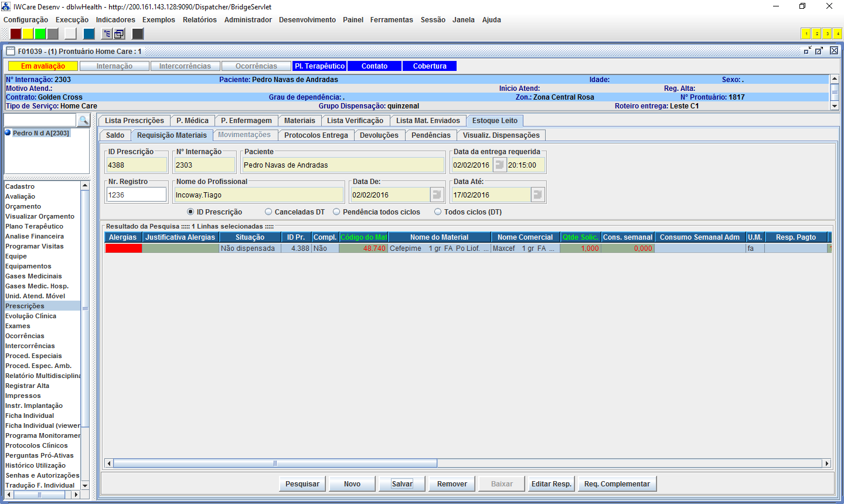The width and height of the screenshot is (844, 504).
Task: Click the search magnifier icon in left panel
Action: 84,120
